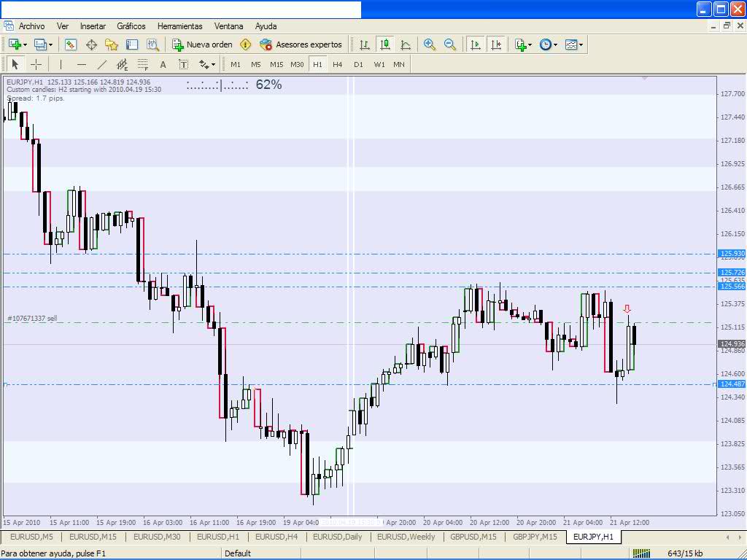
Task: Toggle Asesores expertos button
Action: (x=301, y=44)
